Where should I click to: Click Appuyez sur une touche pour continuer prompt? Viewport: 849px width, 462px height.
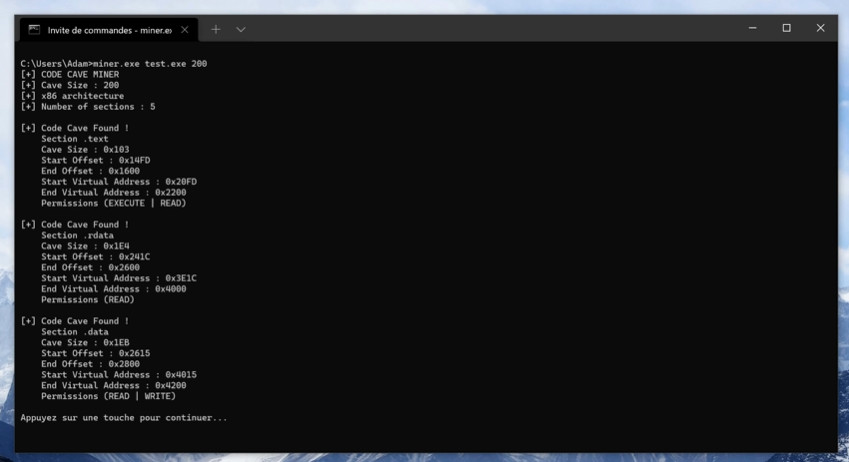(x=124, y=418)
